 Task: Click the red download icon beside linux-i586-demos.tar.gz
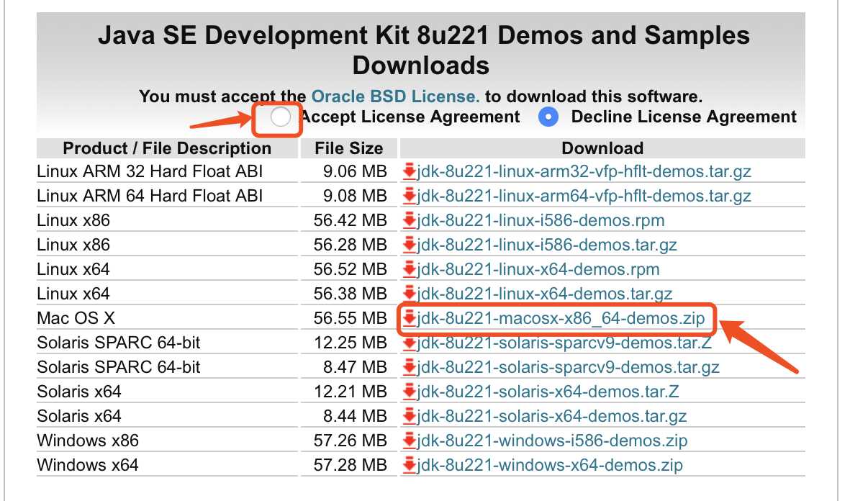pos(410,245)
